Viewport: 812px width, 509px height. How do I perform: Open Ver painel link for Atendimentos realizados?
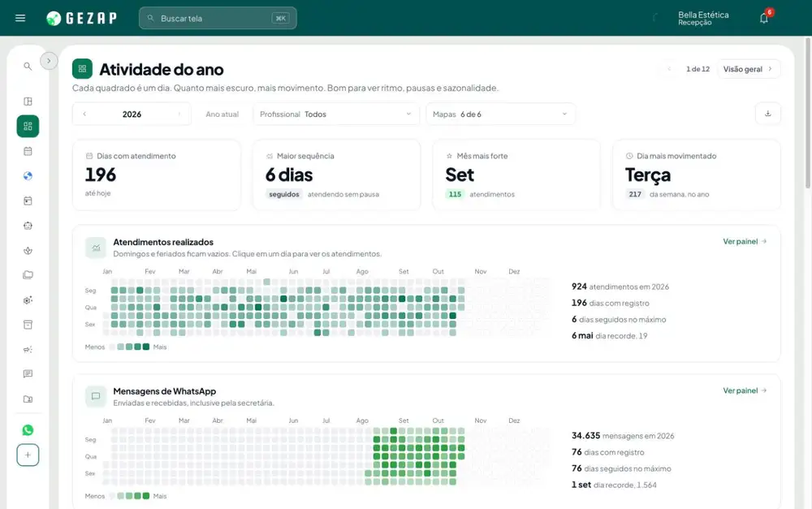pyautogui.click(x=745, y=241)
